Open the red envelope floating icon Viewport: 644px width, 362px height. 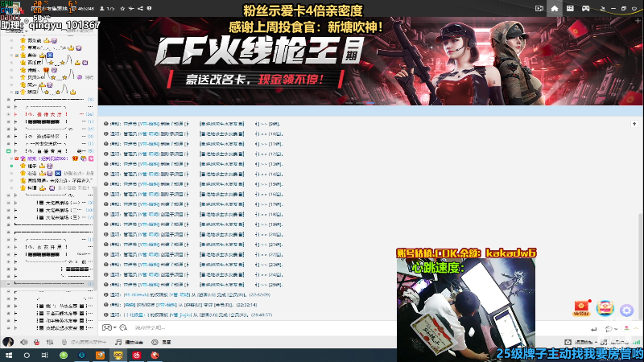pyautogui.click(x=581, y=308)
